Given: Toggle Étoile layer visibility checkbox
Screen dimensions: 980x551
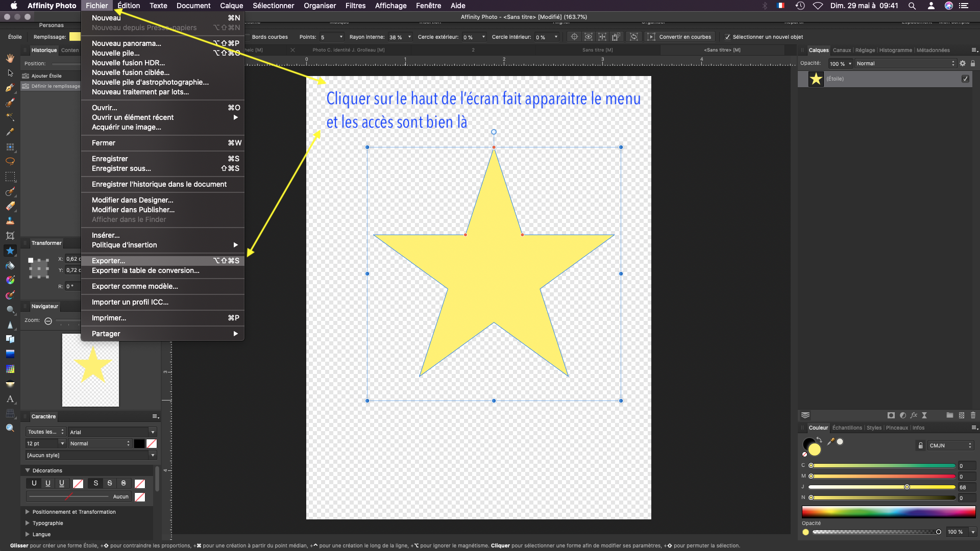Looking at the screenshot, I should coord(965,79).
